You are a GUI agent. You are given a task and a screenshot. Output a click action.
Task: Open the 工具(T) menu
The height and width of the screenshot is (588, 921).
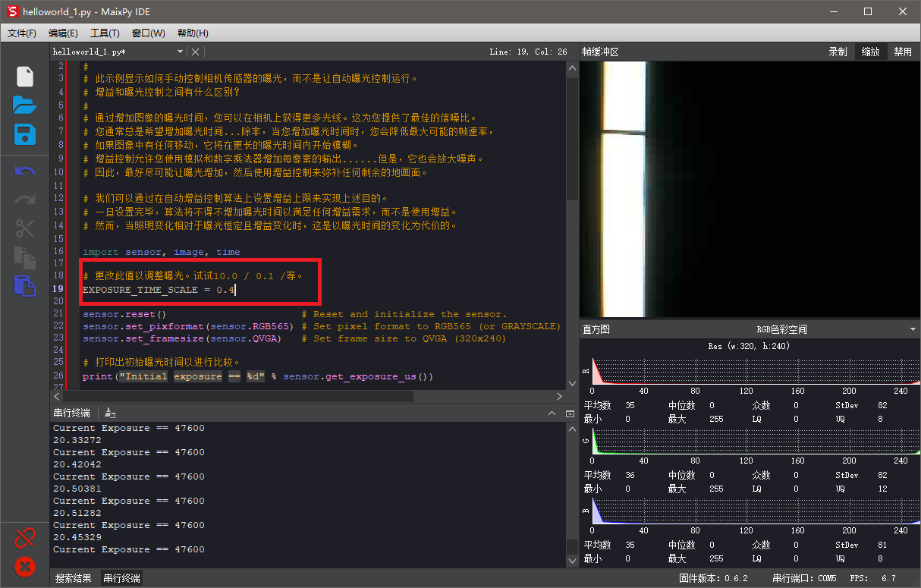[105, 33]
